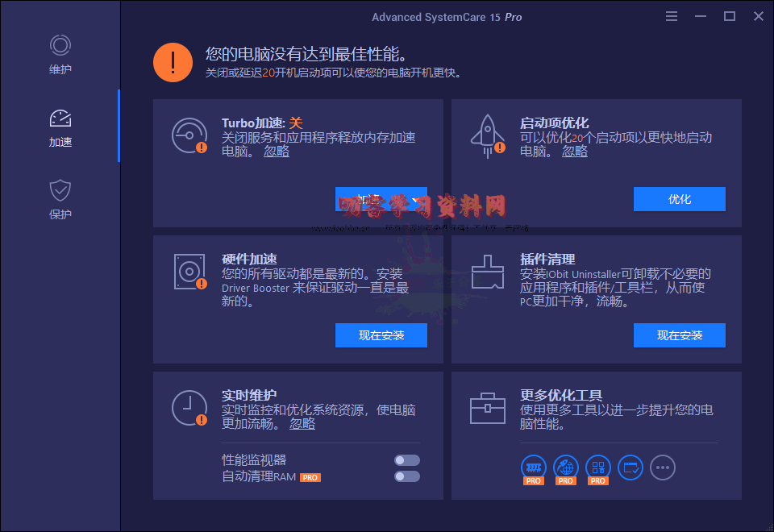
Task: Open the hamburger menu at top right
Action: tap(672, 15)
